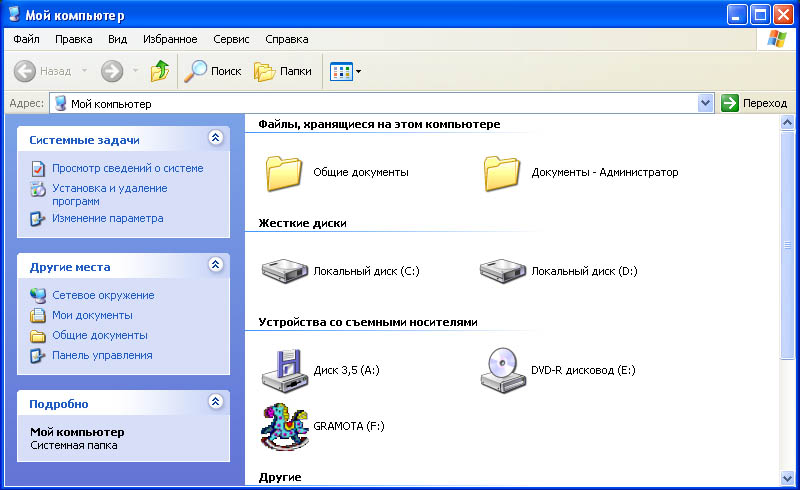Open Панель управления link
This screenshot has width=800, height=490.
102,355
